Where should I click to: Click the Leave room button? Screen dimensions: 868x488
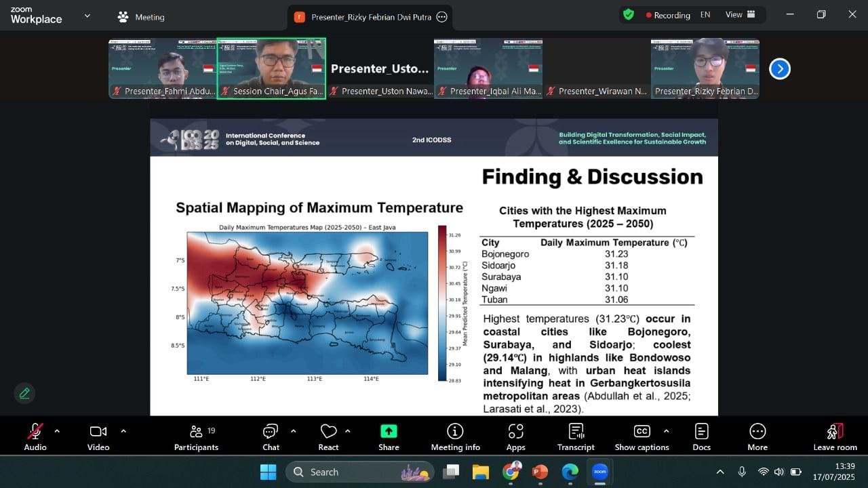pyautogui.click(x=835, y=436)
